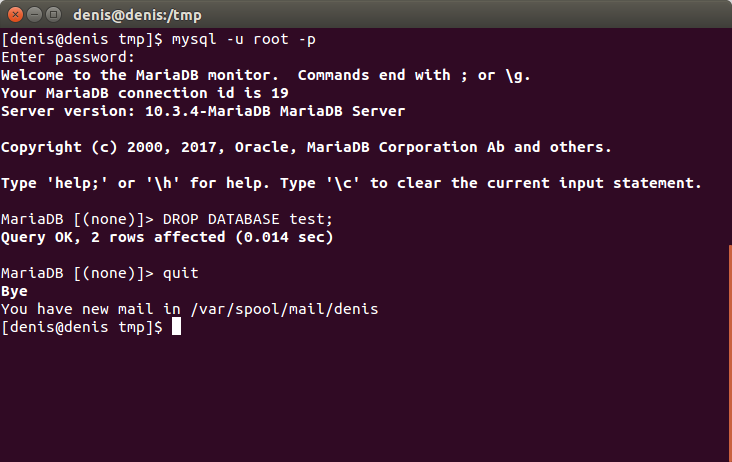Click the server version 10.3.4-MariaDB text
Image resolution: width=732 pixels, height=462 pixels.
pyautogui.click(x=207, y=111)
